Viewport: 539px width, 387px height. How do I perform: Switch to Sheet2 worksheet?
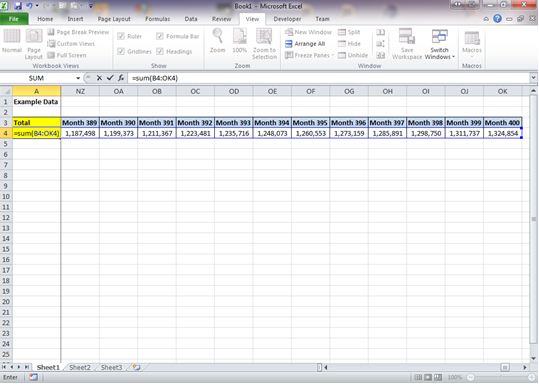click(80, 367)
